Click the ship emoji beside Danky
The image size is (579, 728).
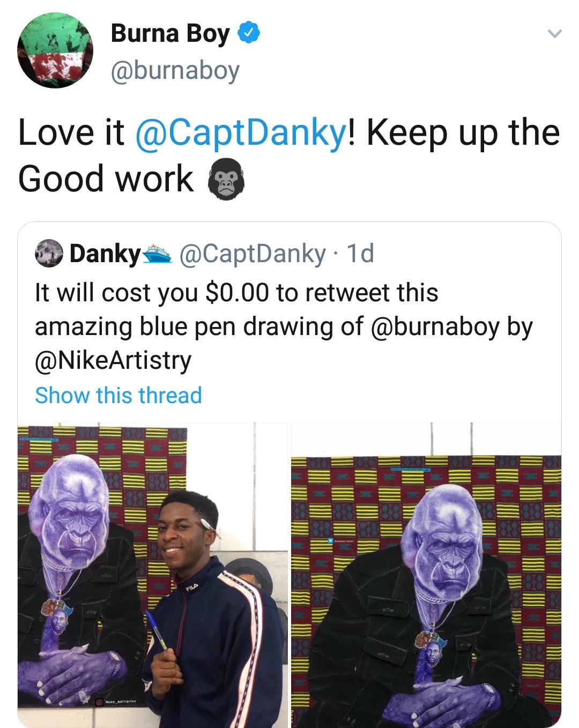click(x=156, y=253)
